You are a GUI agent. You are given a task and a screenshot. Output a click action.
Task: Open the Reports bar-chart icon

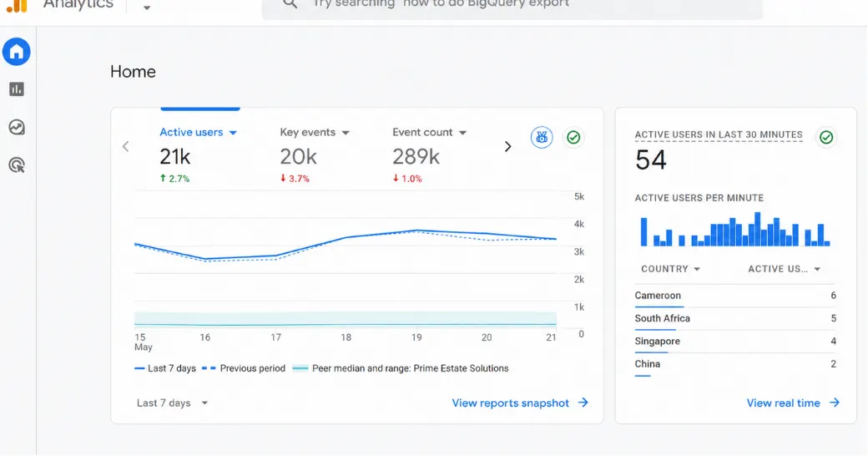17,89
